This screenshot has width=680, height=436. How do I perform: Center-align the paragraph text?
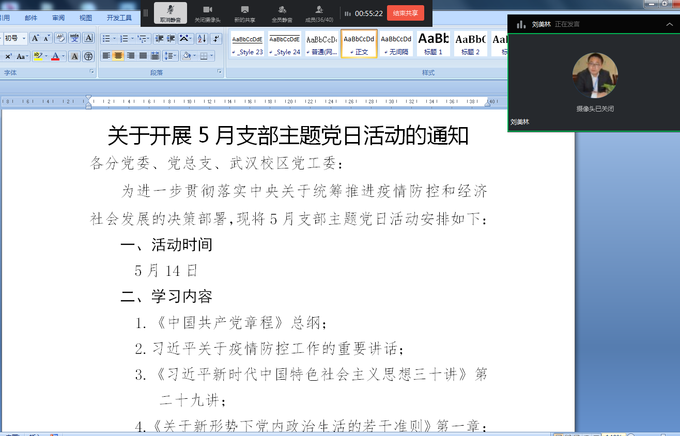118,56
